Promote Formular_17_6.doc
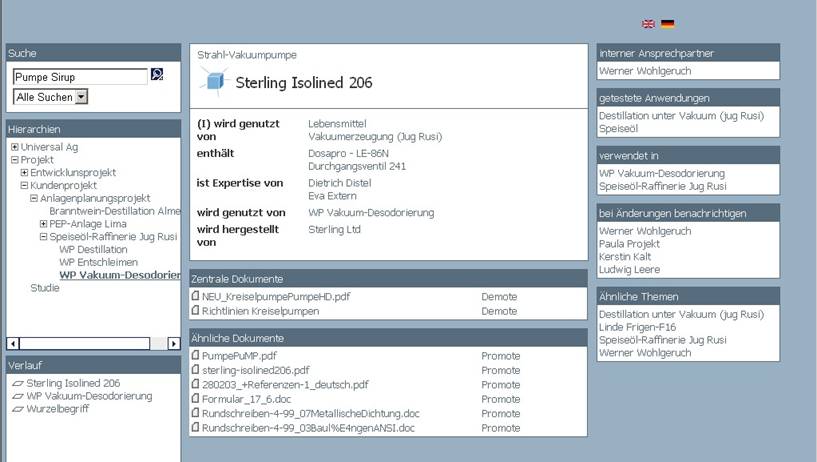 (501, 399)
